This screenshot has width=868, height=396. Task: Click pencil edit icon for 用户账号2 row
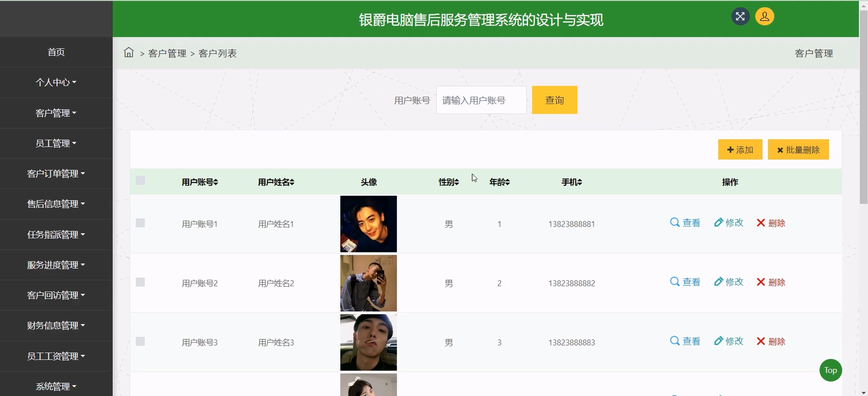(x=718, y=282)
